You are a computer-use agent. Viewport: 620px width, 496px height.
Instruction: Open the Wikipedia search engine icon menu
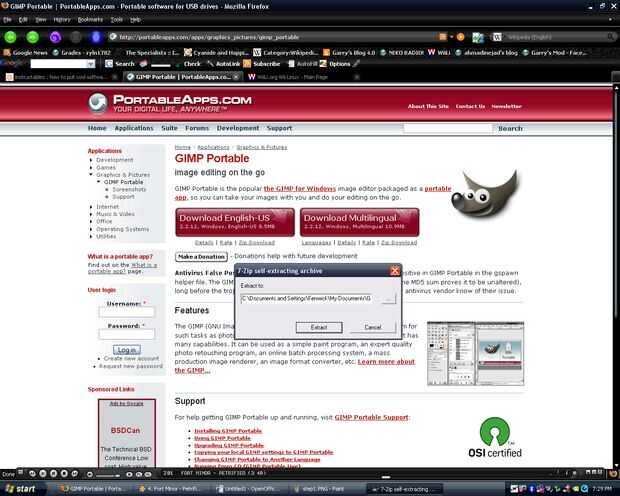[497, 37]
